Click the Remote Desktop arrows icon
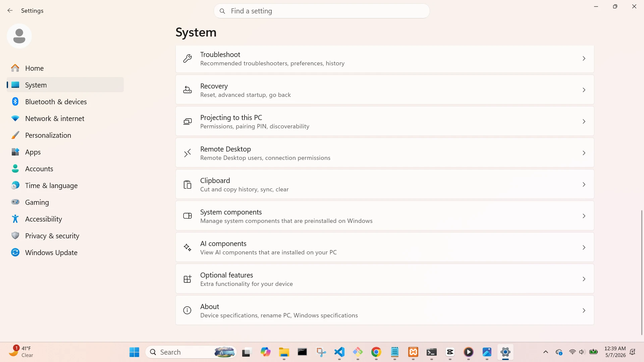This screenshot has width=644, height=362. pyautogui.click(x=187, y=153)
